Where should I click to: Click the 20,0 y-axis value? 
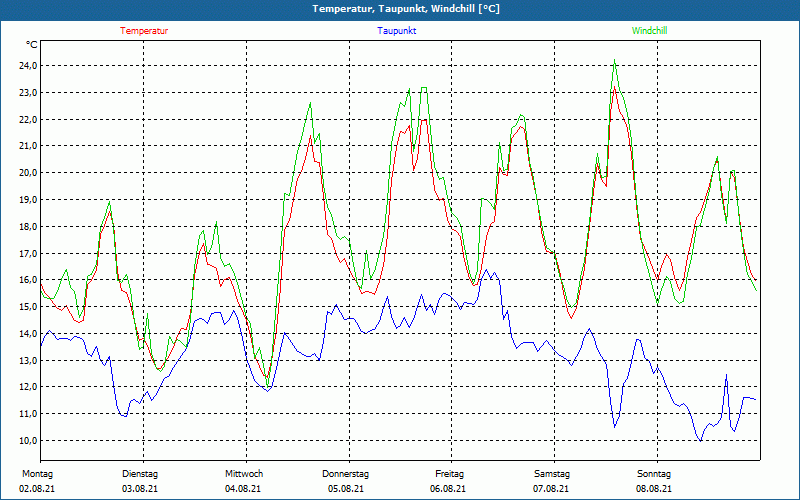pyautogui.click(x=28, y=173)
